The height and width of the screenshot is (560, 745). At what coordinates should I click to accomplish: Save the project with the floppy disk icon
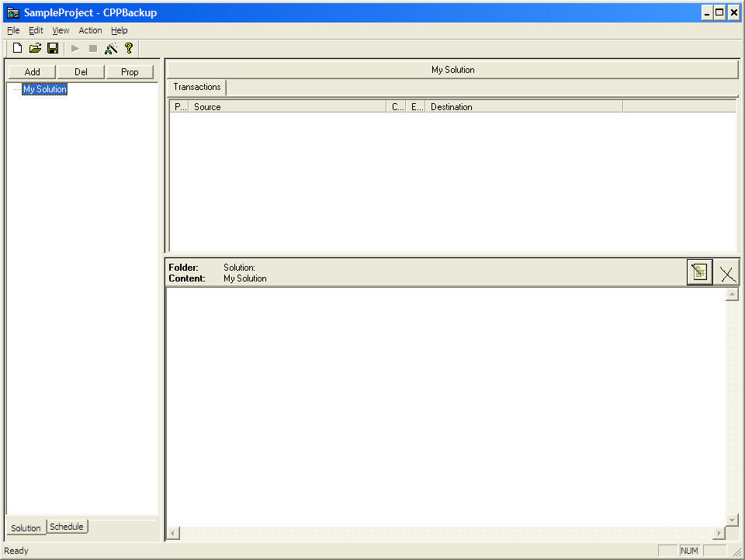point(53,48)
